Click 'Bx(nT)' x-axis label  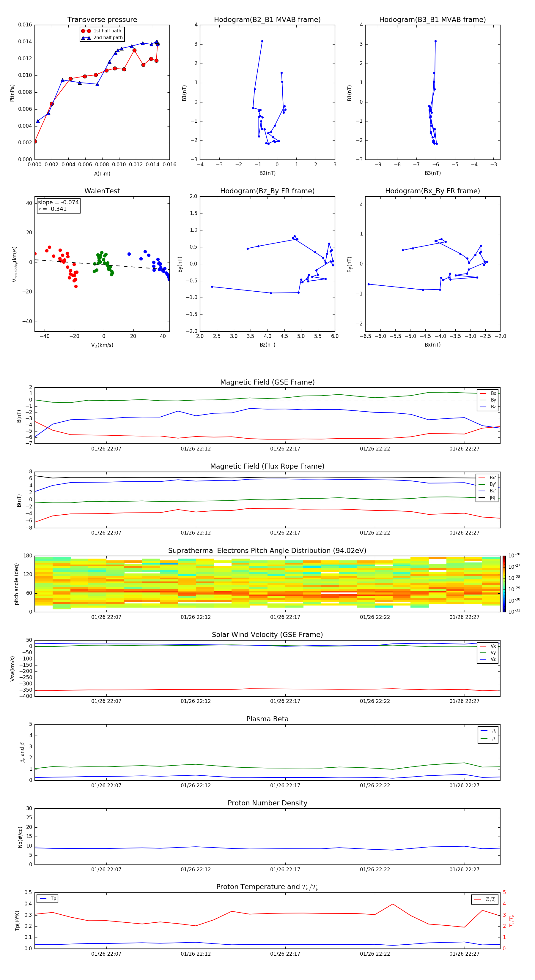coord(432,345)
